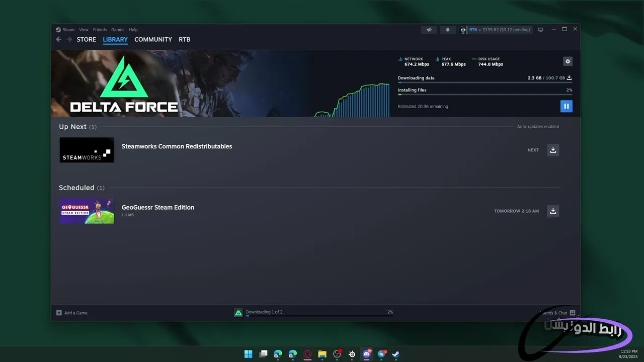This screenshot has height=362, width=644.
Task: Click Estimated 20:36 remaining text
Action: point(423,107)
